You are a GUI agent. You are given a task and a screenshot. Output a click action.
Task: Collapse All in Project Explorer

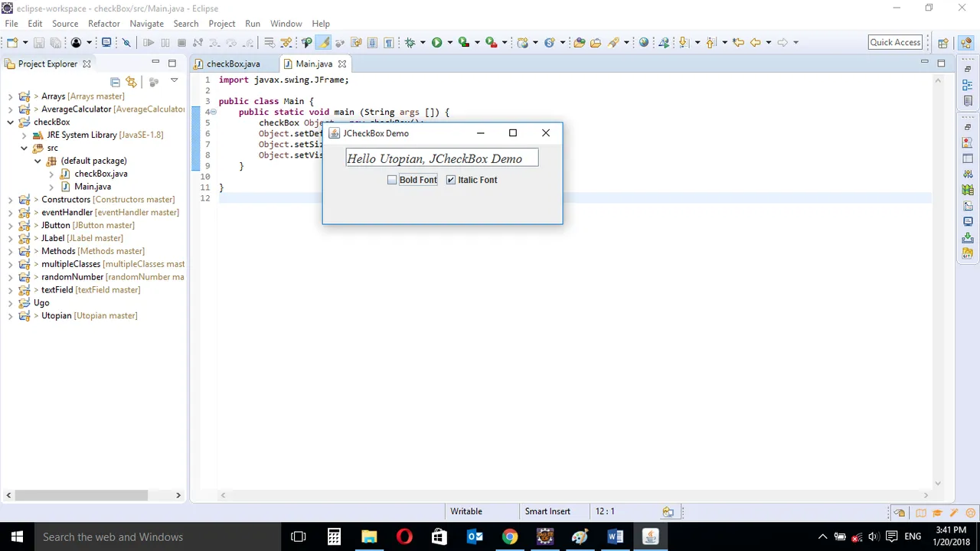[116, 82]
